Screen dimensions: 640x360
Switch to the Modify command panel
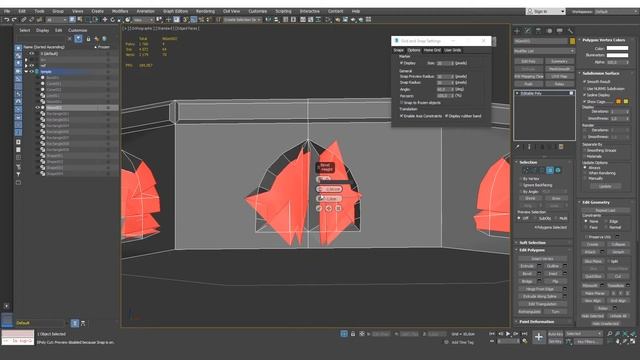pyautogui.click(x=528, y=31)
